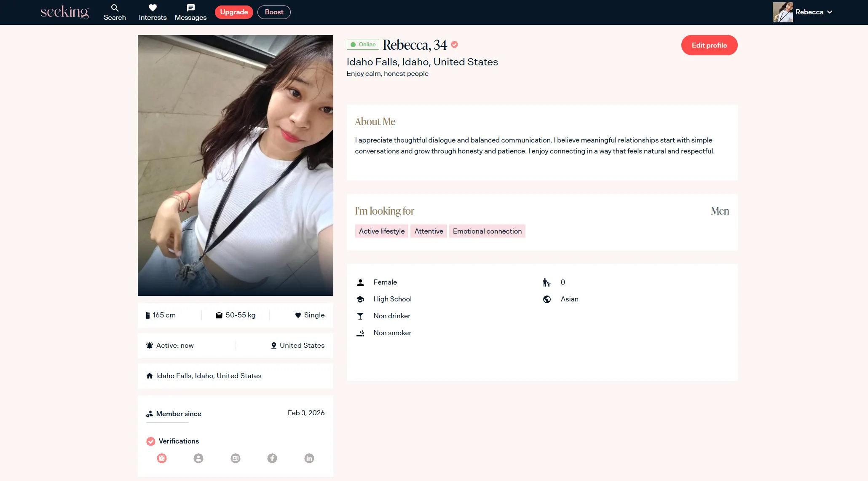Click the Edit profile button

(709, 45)
